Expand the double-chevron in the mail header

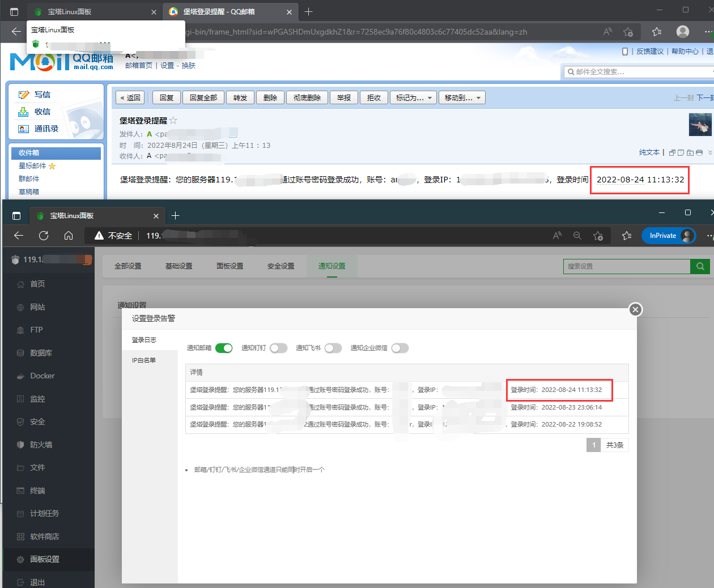[710, 152]
